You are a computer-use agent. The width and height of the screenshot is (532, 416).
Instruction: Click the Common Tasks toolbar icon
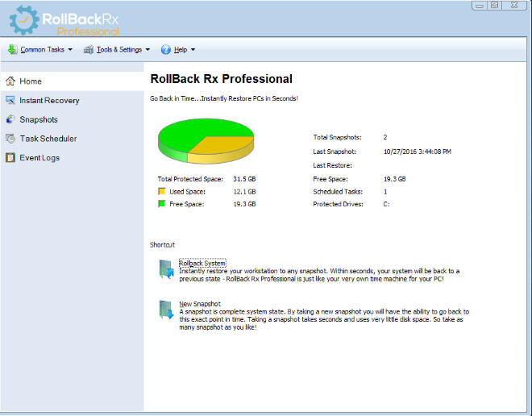12,49
